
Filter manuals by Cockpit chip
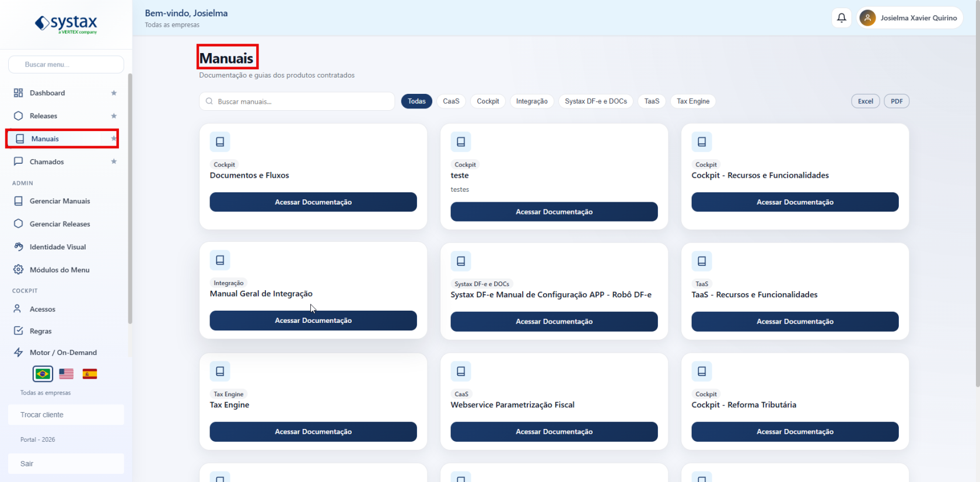click(488, 101)
